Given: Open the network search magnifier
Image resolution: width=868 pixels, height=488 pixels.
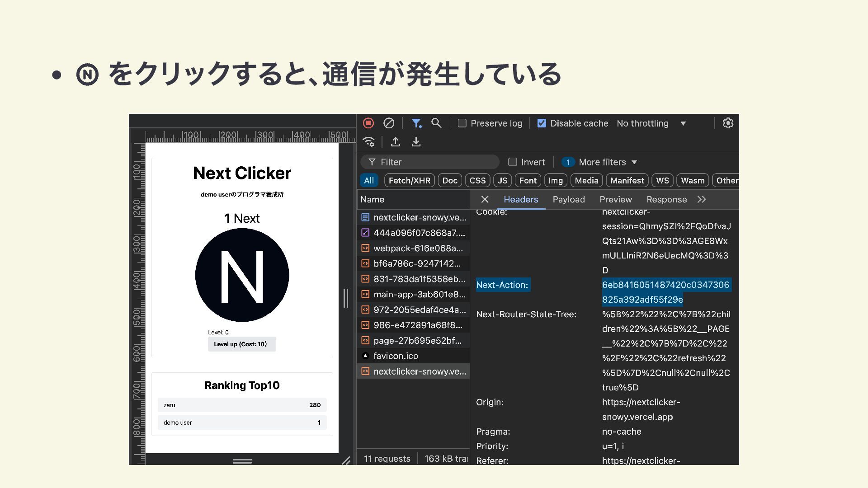Looking at the screenshot, I should [x=436, y=123].
